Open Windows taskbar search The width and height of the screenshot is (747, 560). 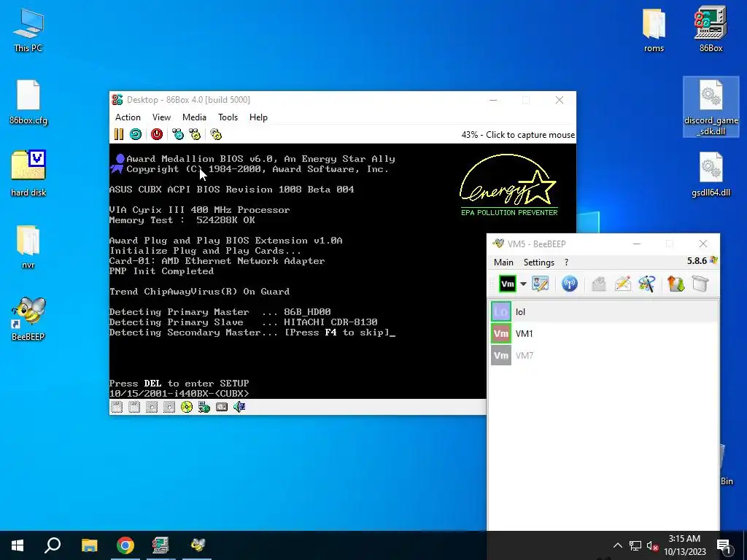click(53, 545)
